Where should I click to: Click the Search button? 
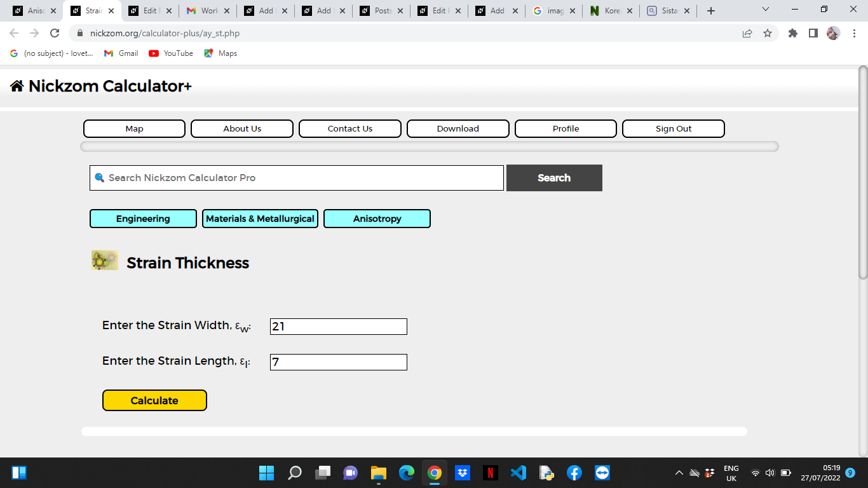554,178
